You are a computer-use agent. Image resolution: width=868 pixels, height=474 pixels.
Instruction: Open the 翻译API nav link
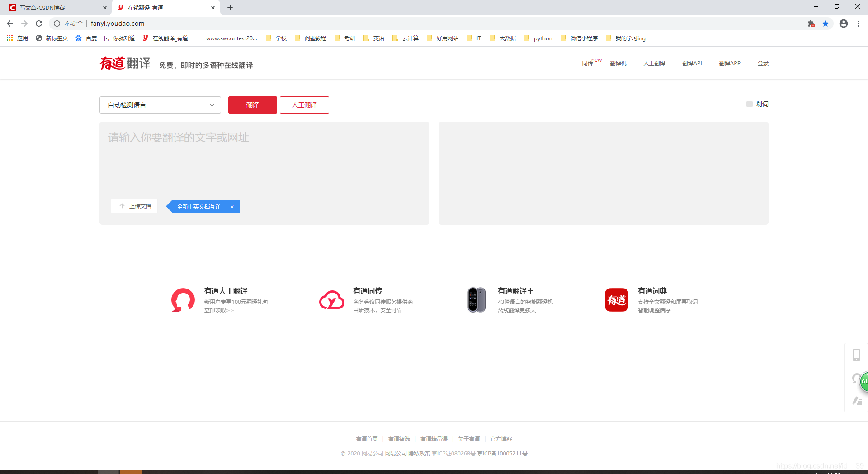pyautogui.click(x=692, y=63)
